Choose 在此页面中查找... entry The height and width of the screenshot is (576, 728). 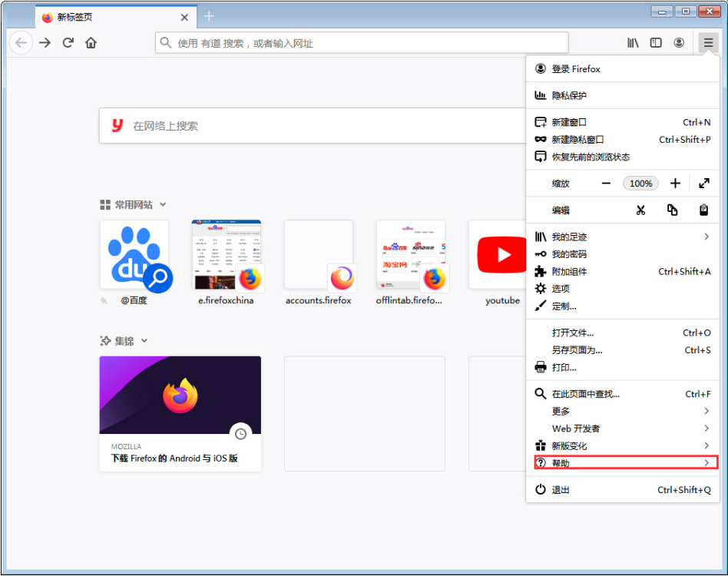623,394
